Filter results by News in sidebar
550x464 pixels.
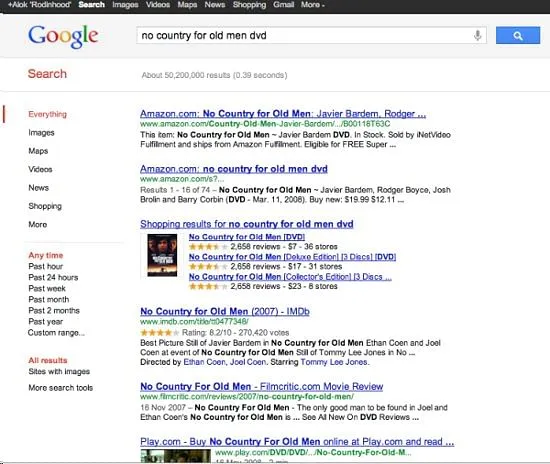click(x=39, y=188)
